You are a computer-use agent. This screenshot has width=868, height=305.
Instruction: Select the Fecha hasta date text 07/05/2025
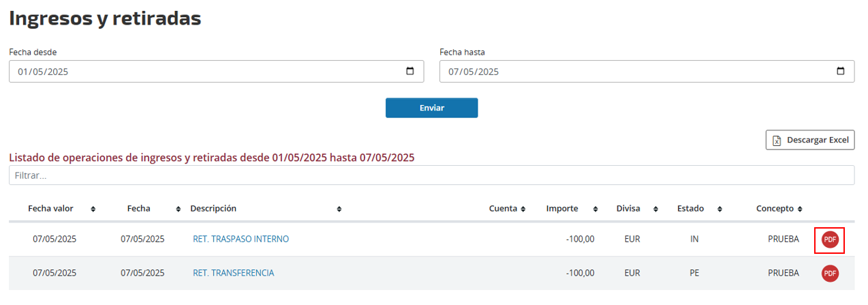(474, 72)
